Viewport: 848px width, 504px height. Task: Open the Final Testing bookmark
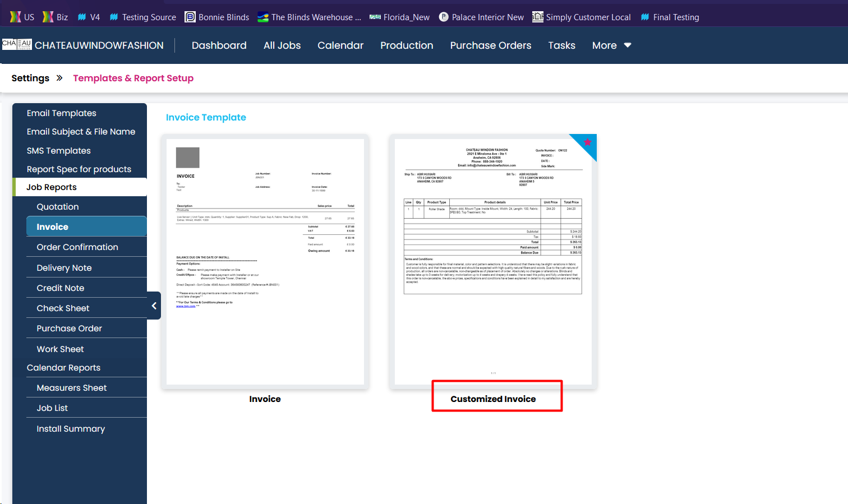pyautogui.click(x=670, y=17)
